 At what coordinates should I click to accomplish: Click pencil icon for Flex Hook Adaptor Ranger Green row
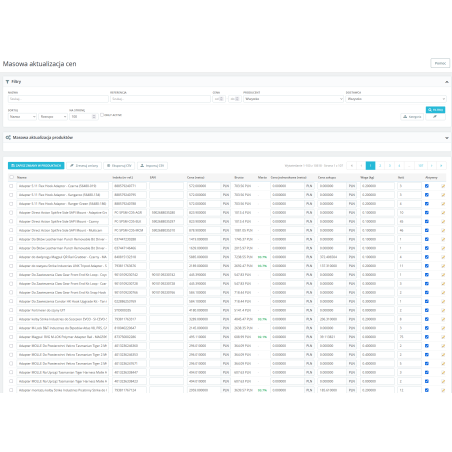point(443,204)
